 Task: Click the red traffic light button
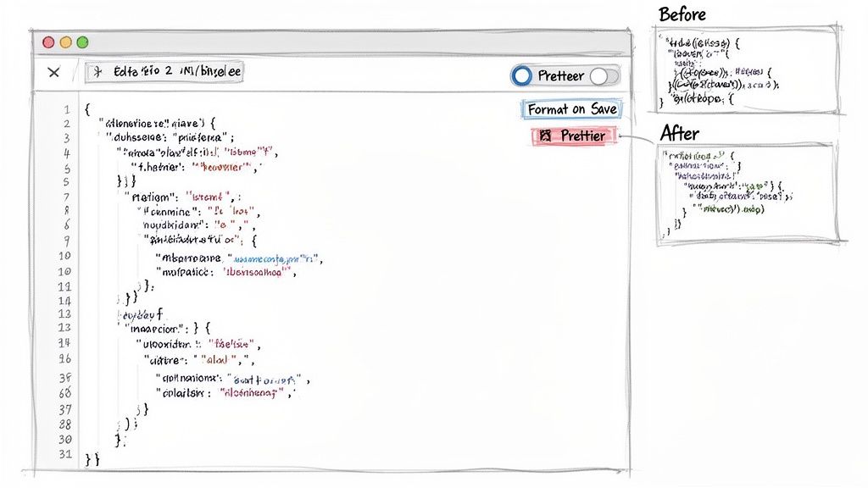pos(48,41)
